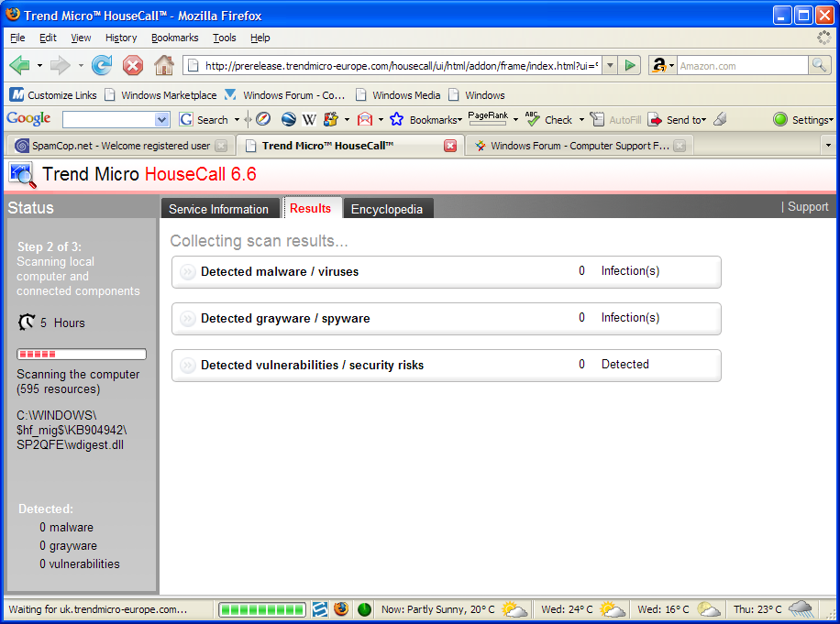
Task: Open Google toolbar Settings
Action: click(803, 120)
